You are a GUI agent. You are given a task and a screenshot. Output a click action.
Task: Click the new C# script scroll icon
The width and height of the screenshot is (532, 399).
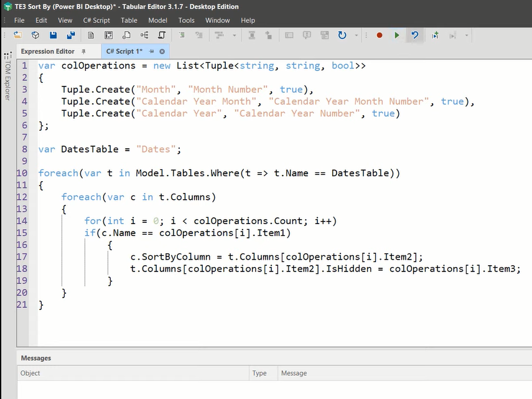click(162, 35)
